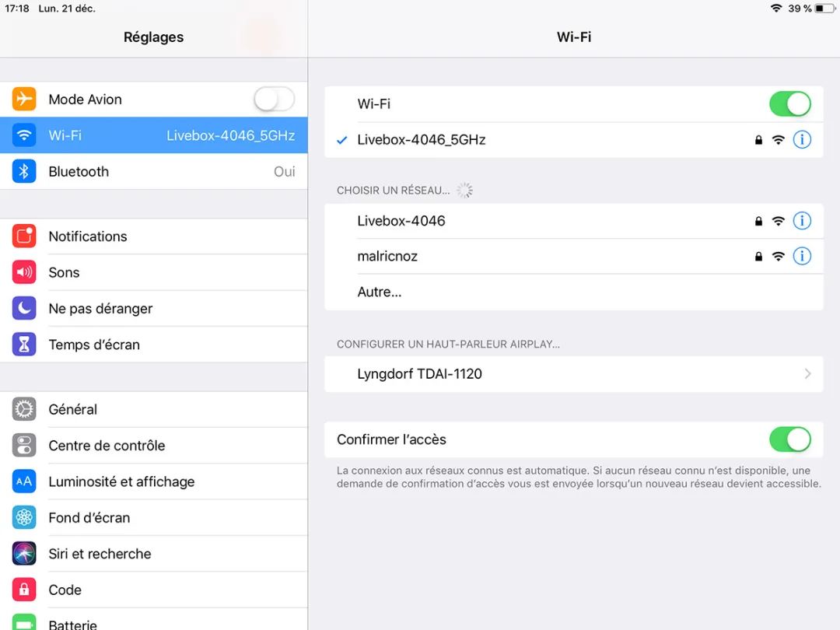Select the Général gear icon
Image resolution: width=840 pixels, height=630 pixels.
pos(24,409)
